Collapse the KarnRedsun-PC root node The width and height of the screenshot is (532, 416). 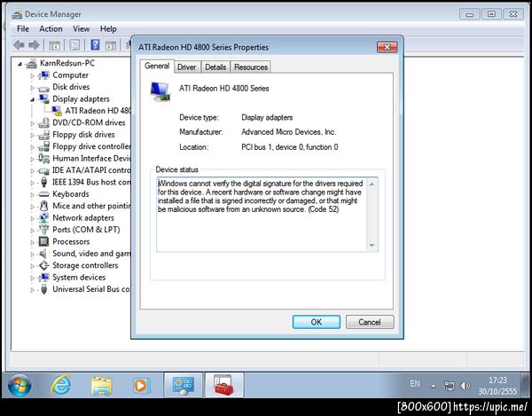point(20,64)
